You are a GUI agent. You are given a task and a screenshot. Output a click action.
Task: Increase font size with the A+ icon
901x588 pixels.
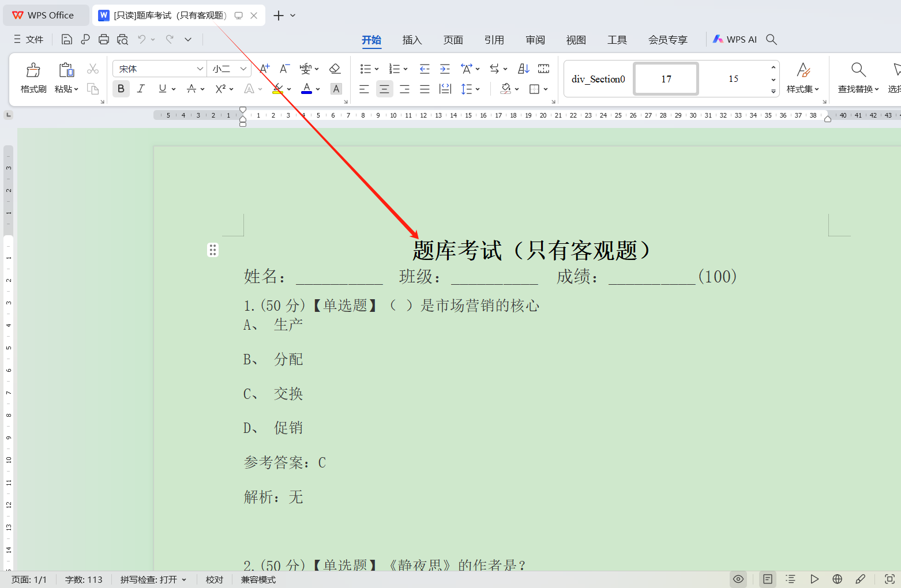point(264,69)
